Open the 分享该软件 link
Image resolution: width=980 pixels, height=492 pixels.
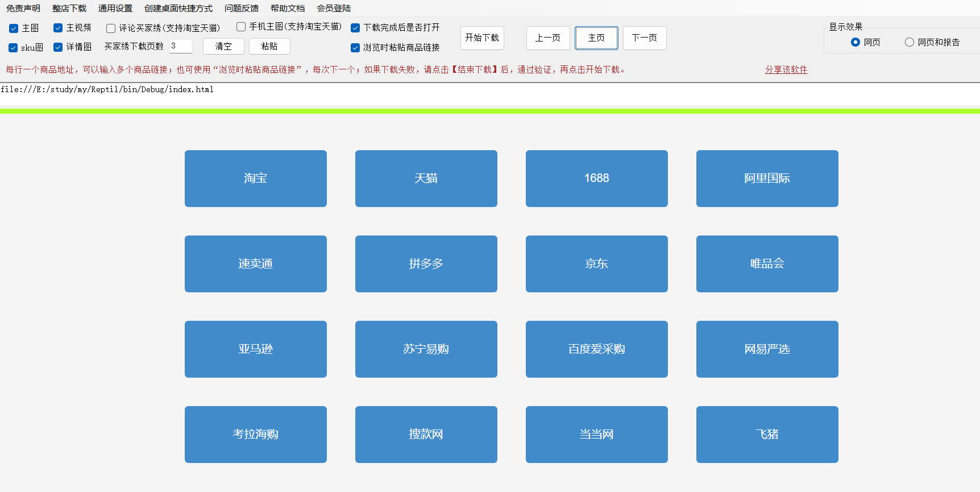click(786, 69)
